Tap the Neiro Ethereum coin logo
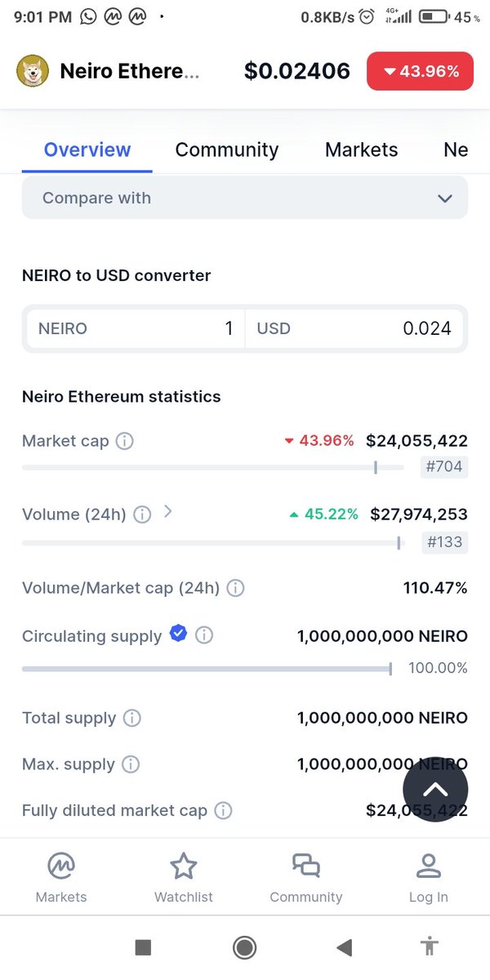Screen dimensions: 490x980 tap(33, 71)
